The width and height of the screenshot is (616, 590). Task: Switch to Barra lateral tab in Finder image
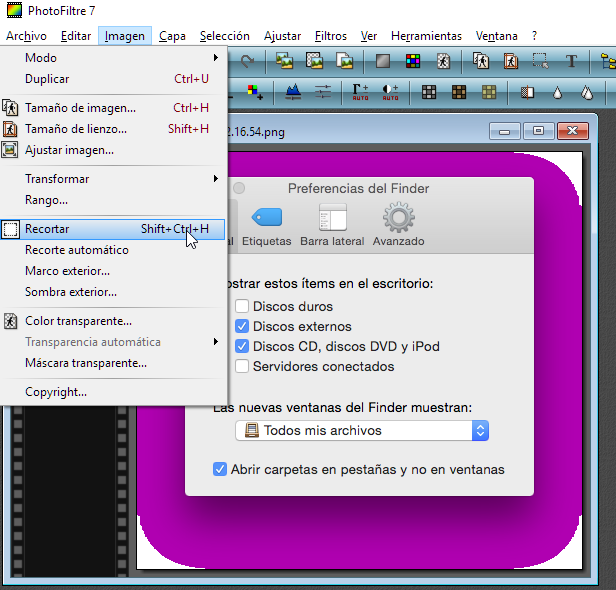(332, 226)
